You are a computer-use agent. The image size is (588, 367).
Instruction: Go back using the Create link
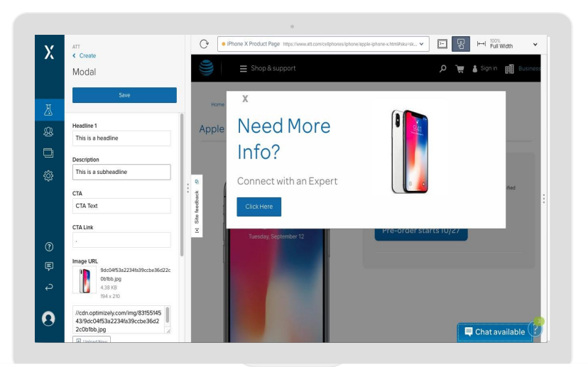tap(85, 56)
